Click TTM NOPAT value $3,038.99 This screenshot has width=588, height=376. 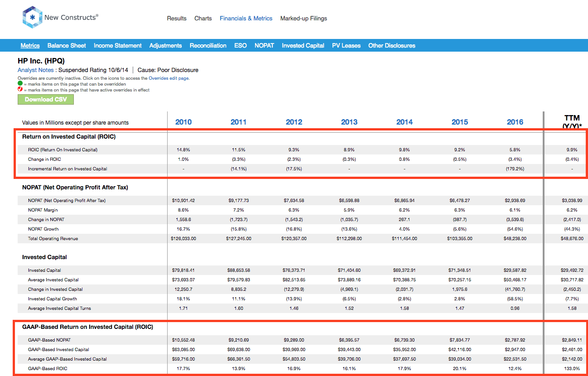click(572, 200)
